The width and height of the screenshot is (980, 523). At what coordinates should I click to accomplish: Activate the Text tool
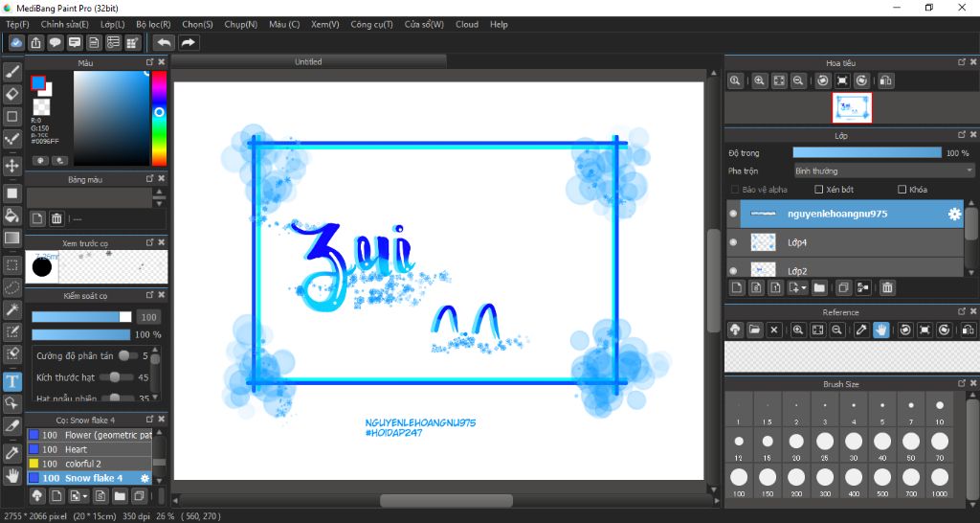click(11, 381)
